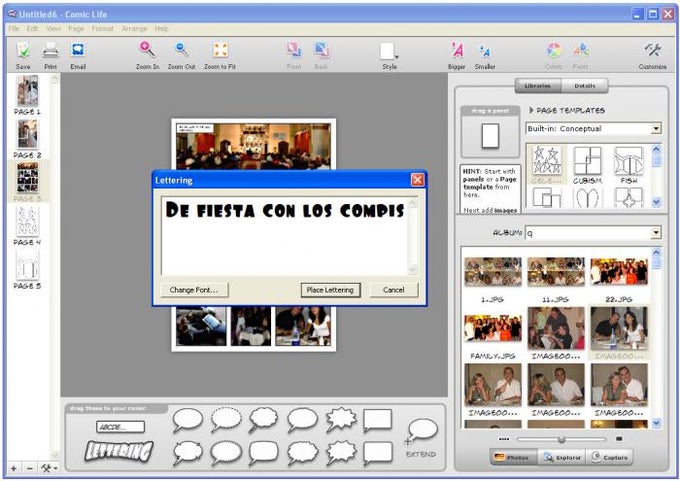The image size is (680, 481).
Task: Select PAGE 1 thumbnail
Action: pyautogui.click(x=27, y=91)
